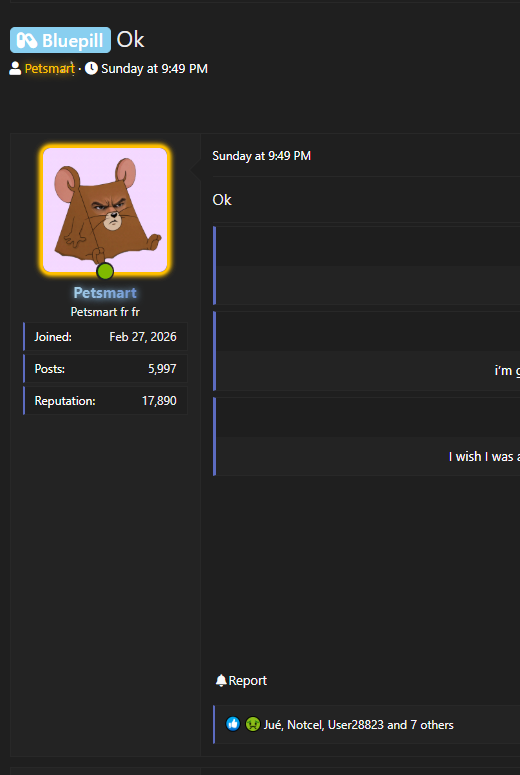Open the yellow Petsmart author link
Screen dimensions: 520x775
(x=49, y=69)
